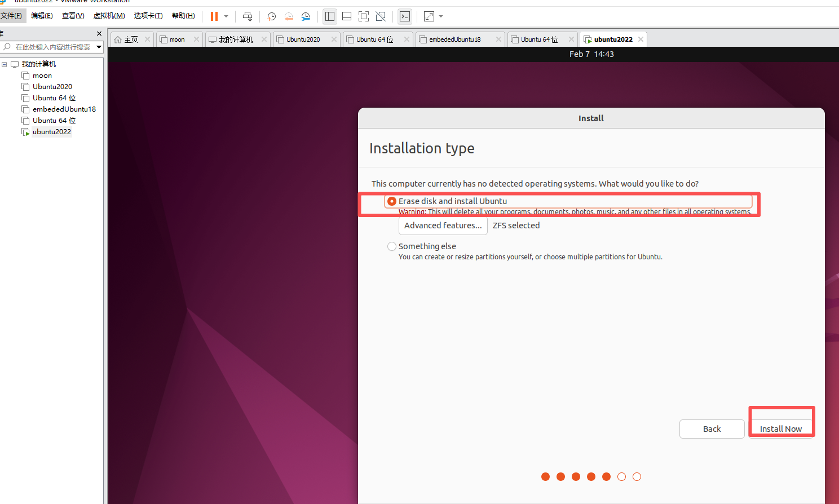This screenshot has height=504, width=839.
Task: Open the 查看(V) menu
Action: click(x=73, y=16)
